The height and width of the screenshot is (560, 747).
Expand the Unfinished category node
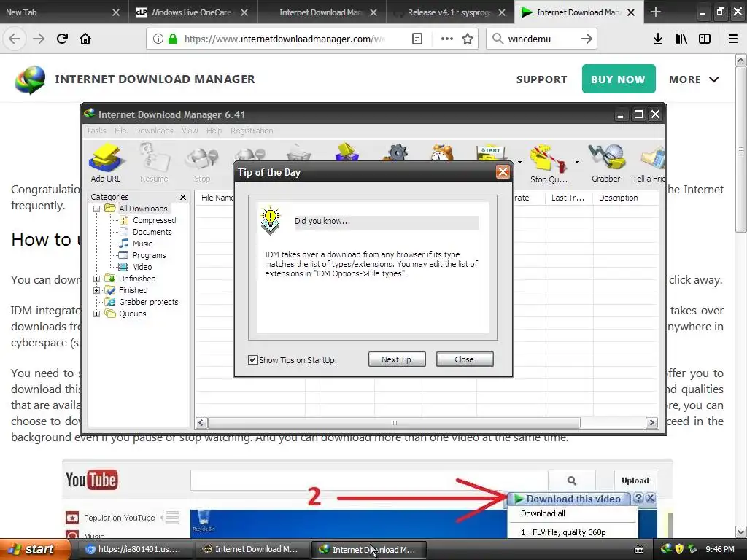coord(97,279)
